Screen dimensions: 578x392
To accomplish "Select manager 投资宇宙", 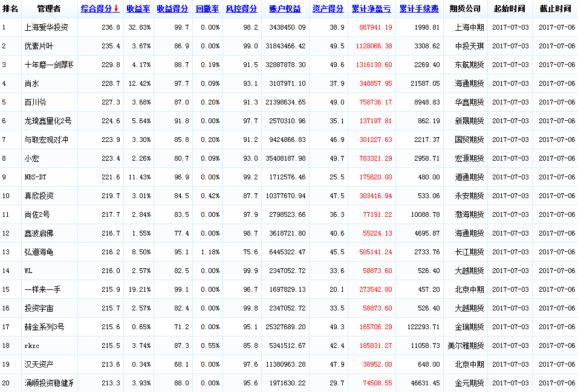I will pos(39,309).
